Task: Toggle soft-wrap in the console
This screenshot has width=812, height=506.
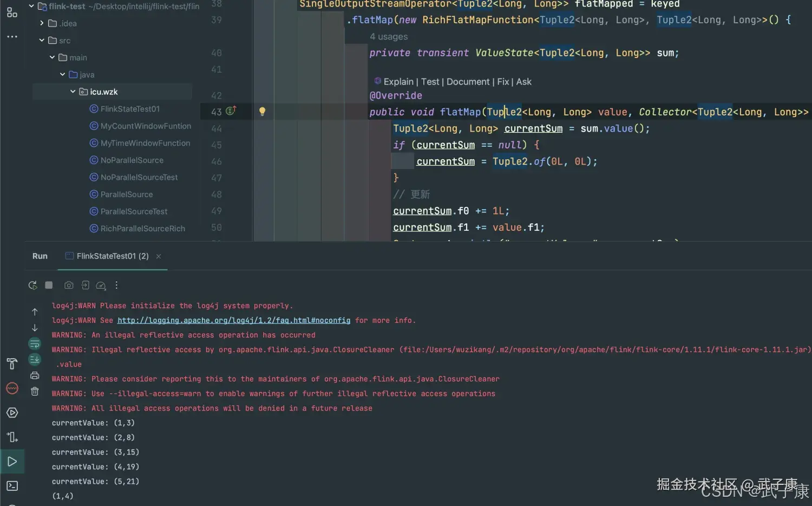Action: tap(35, 343)
